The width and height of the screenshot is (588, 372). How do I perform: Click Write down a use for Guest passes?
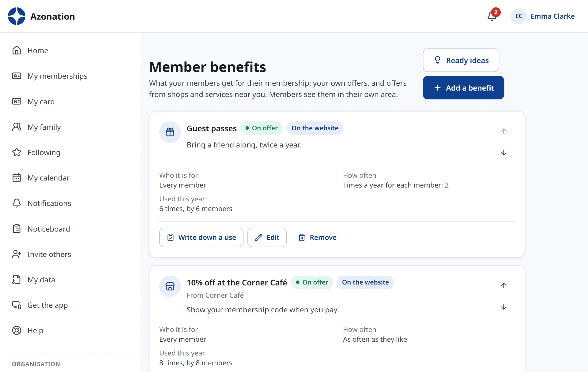(x=201, y=237)
